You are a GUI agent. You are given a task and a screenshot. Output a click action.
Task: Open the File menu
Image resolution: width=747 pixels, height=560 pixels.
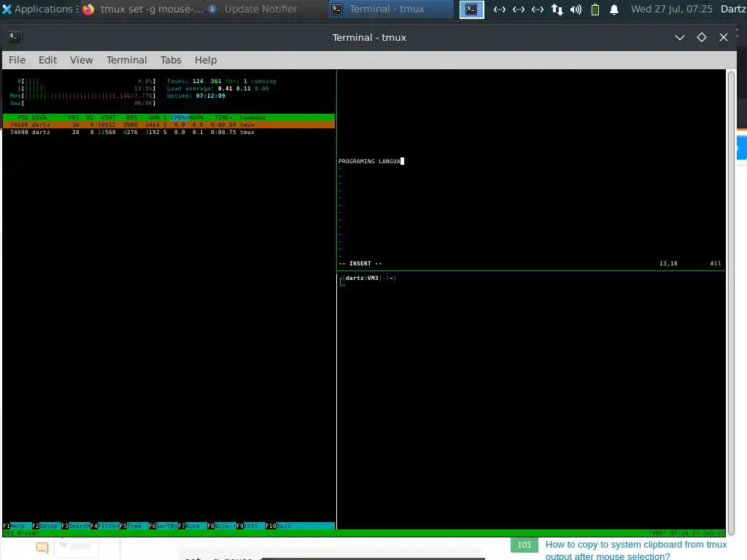point(18,60)
